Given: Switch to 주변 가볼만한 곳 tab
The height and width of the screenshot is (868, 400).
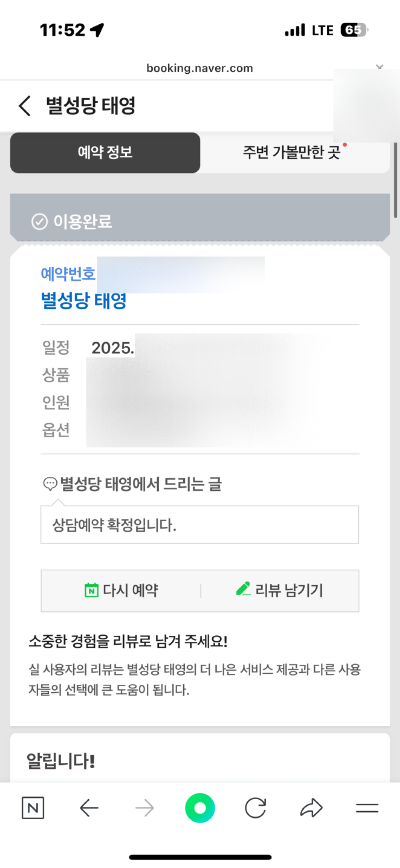Looking at the screenshot, I should 292,153.
